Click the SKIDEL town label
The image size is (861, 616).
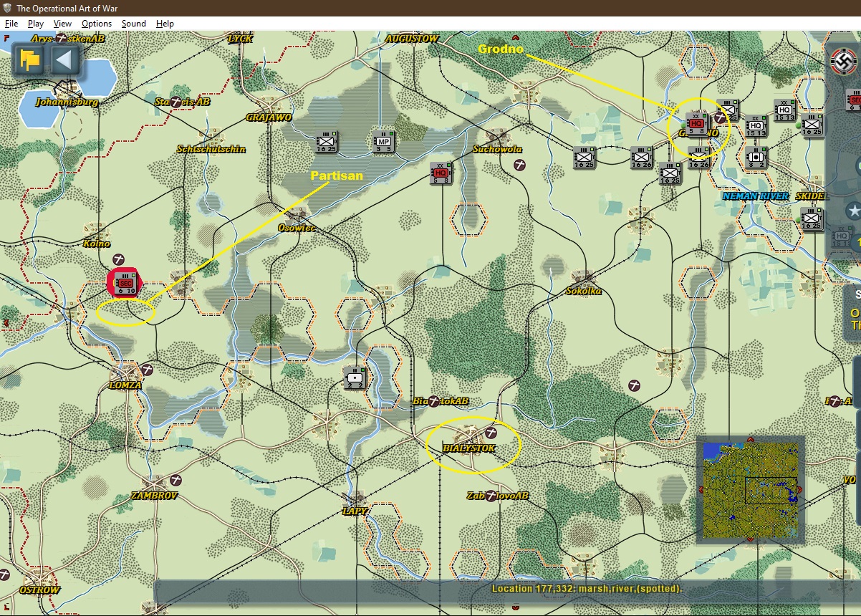point(810,196)
